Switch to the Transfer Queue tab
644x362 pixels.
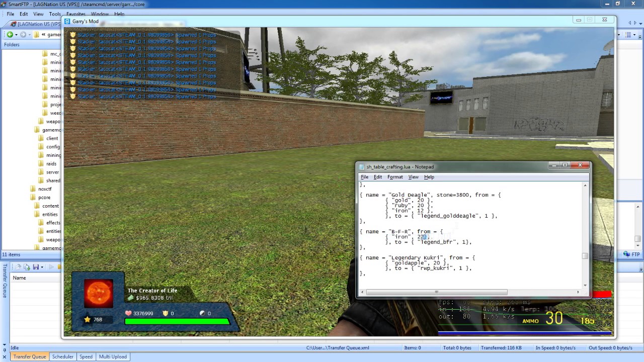[30, 356]
